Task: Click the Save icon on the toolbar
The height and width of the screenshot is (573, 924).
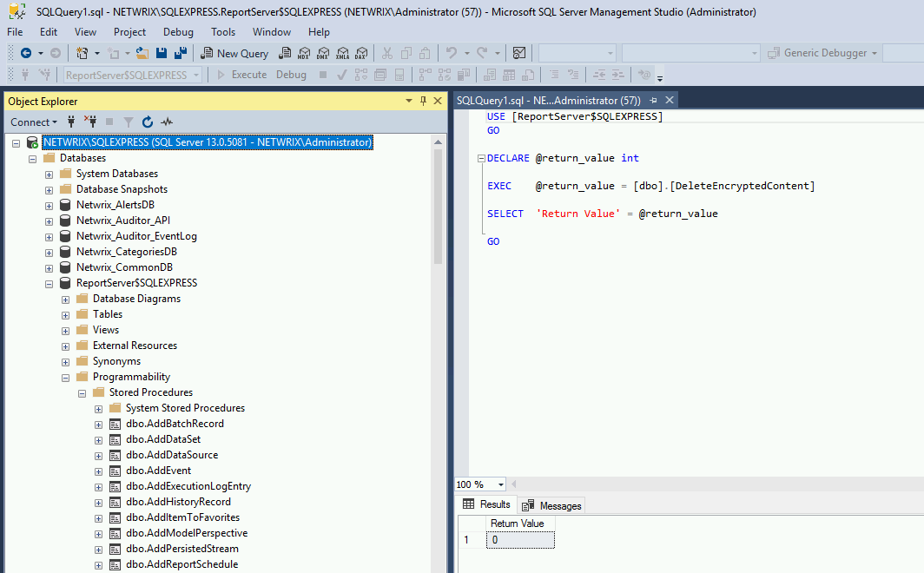Action: tap(162, 53)
